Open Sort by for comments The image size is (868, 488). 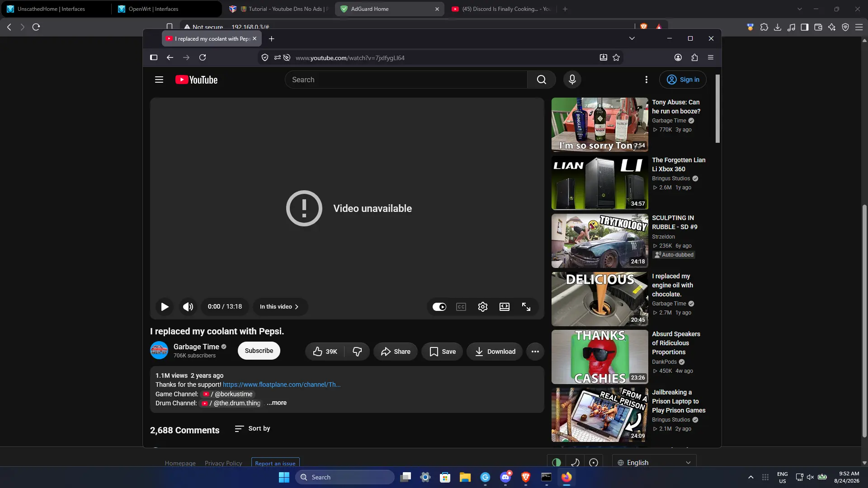point(252,428)
